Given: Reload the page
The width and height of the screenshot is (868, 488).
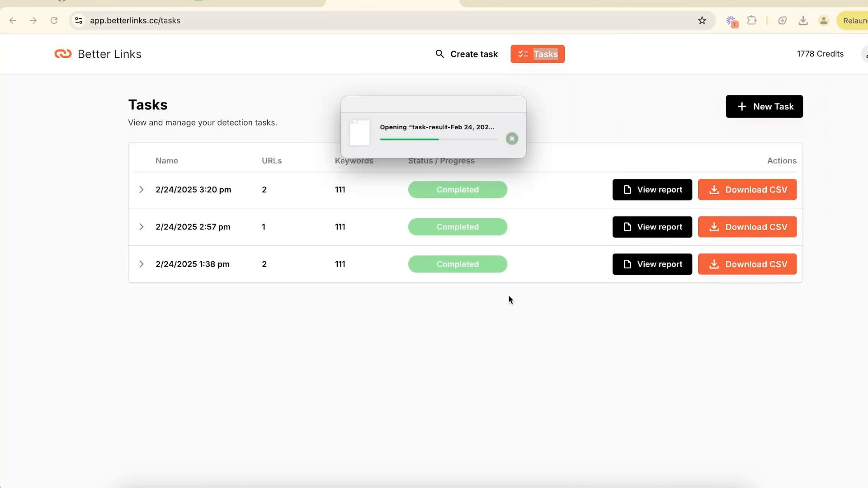Looking at the screenshot, I should [54, 20].
